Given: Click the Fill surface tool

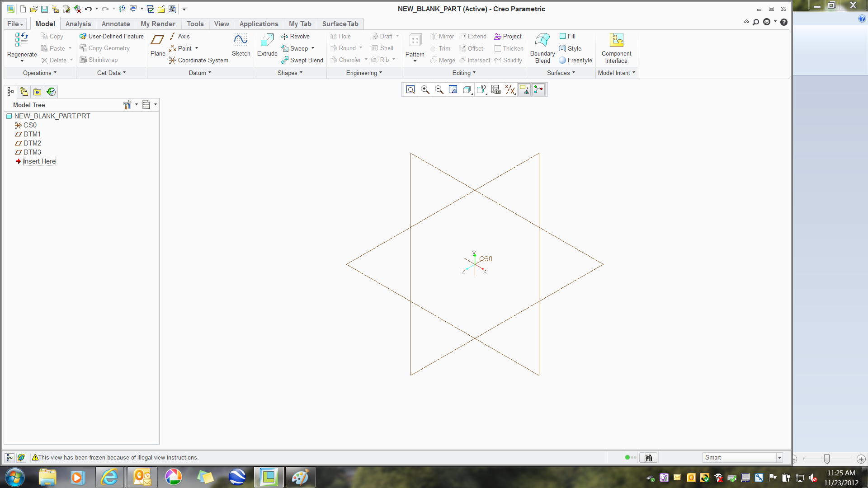Looking at the screenshot, I should click(x=567, y=36).
